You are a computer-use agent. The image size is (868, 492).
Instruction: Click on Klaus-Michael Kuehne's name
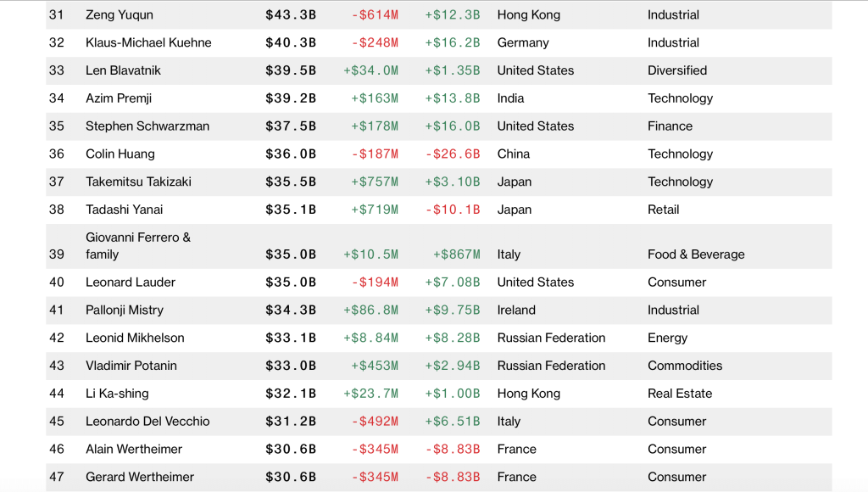coord(148,43)
